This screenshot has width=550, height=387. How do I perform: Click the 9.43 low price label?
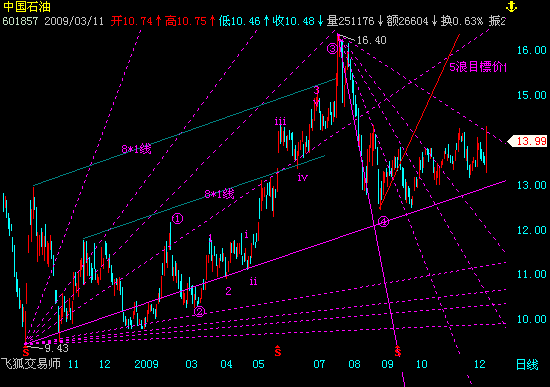[56, 348]
